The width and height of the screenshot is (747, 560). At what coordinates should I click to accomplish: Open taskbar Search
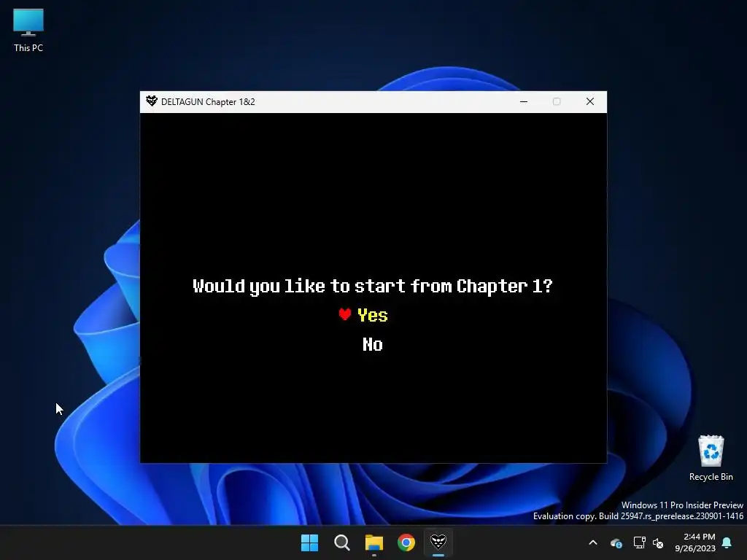(x=341, y=542)
